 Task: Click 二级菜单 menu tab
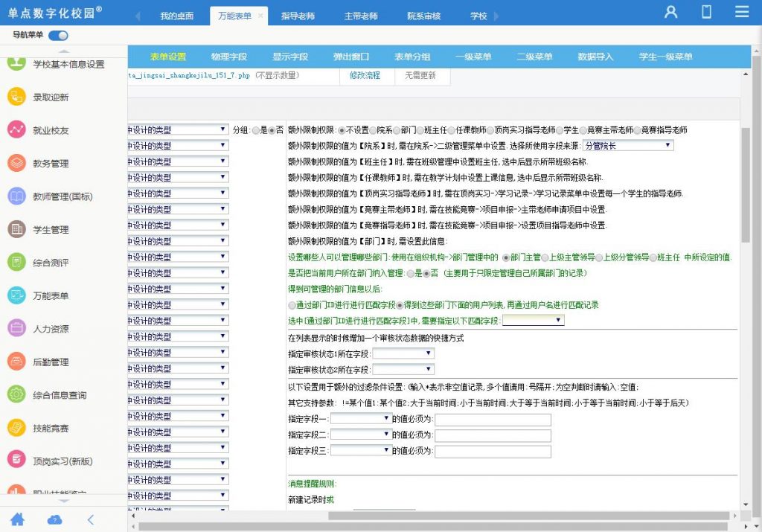pos(534,57)
